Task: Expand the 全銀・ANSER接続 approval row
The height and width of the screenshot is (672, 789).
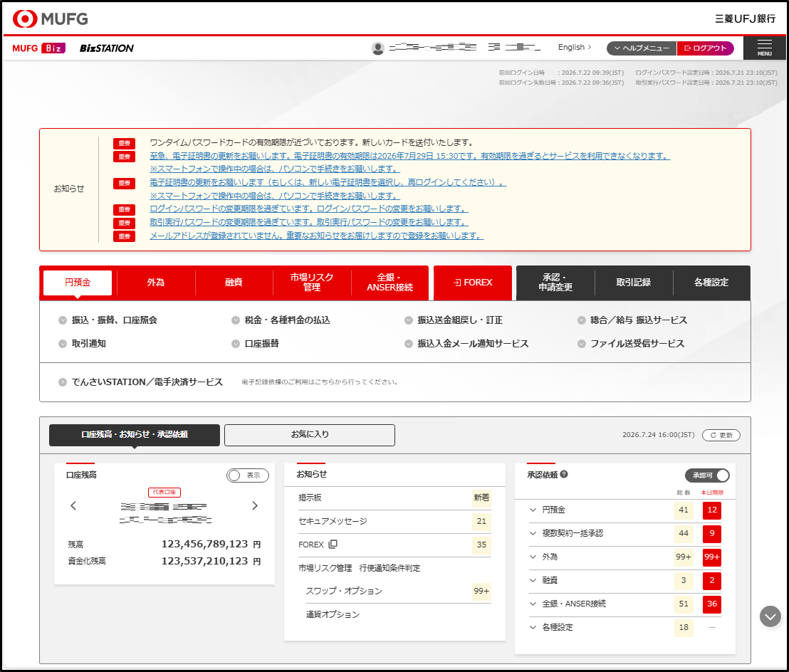Action: pos(533,604)
